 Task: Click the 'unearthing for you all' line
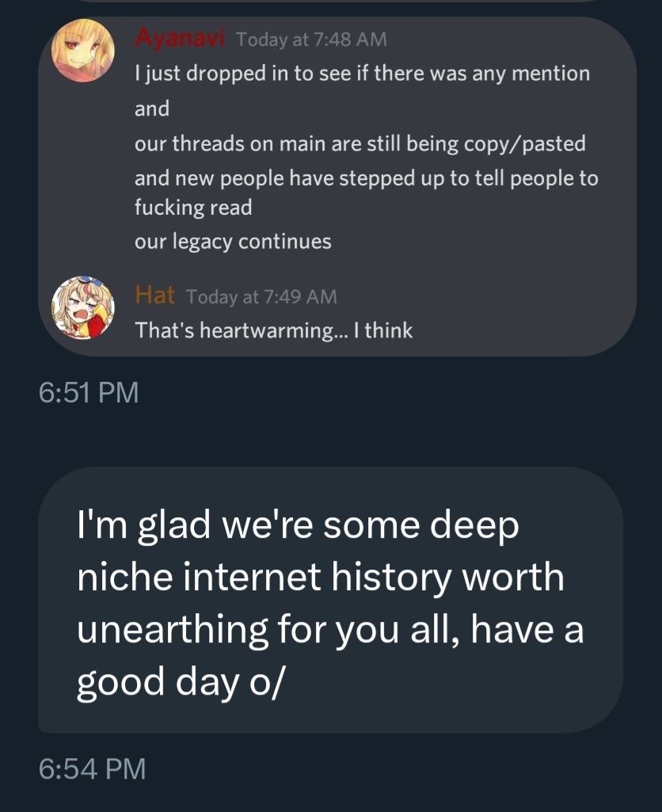pos(330,631)
